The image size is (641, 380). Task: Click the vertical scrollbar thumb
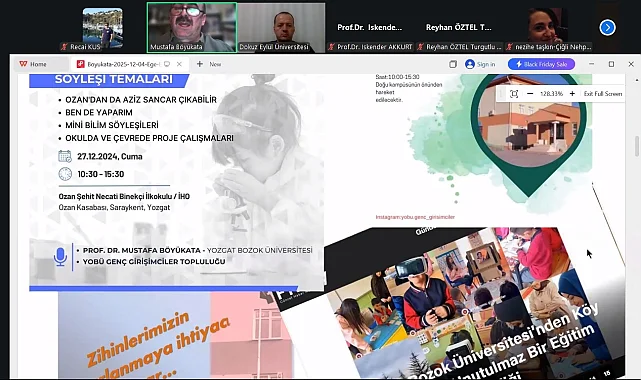(637, 146)
